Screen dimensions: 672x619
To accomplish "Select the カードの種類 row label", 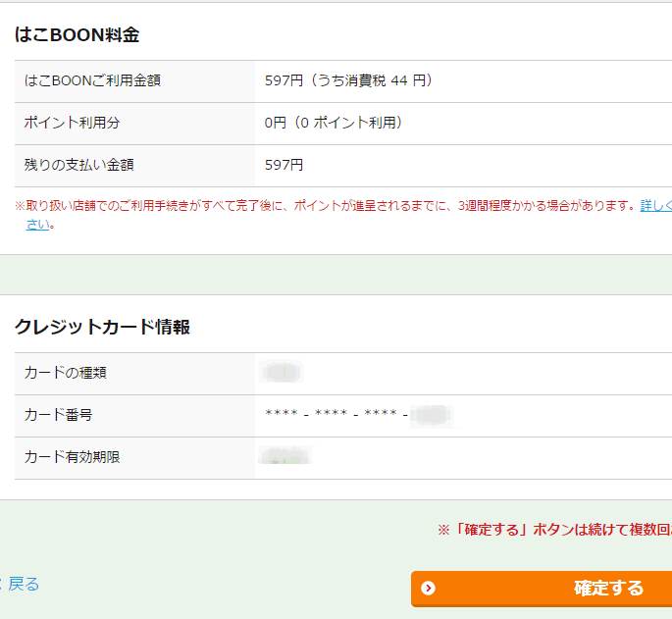I will [66, 372].
